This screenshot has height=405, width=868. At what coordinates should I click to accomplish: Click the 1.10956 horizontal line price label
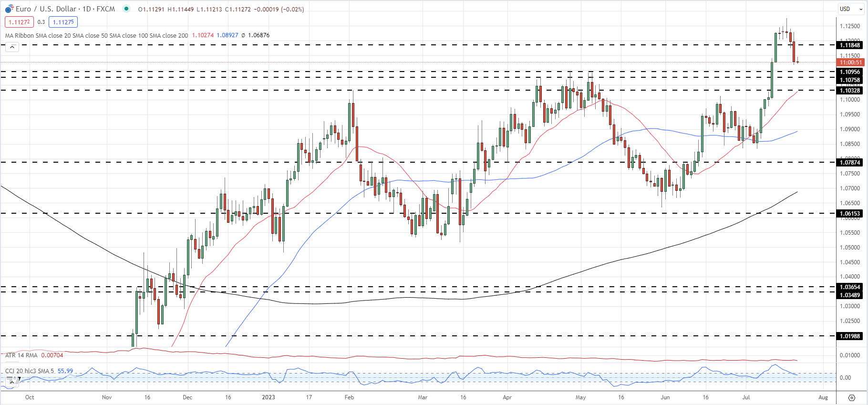(x=850, y=72)
